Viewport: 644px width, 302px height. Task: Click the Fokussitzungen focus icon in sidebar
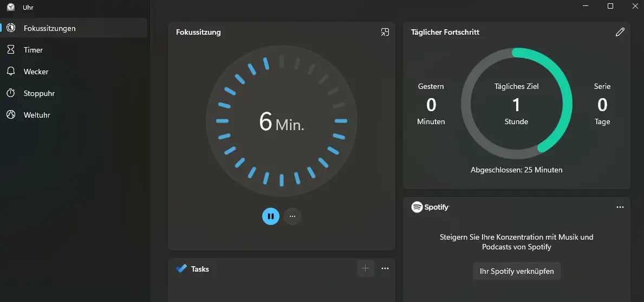tap(11, 28)
